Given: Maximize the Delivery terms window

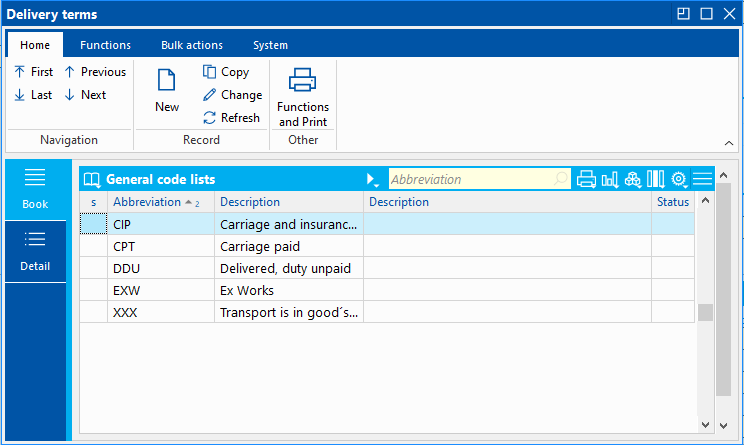Looking at the screenshot, I should point(706,14).
